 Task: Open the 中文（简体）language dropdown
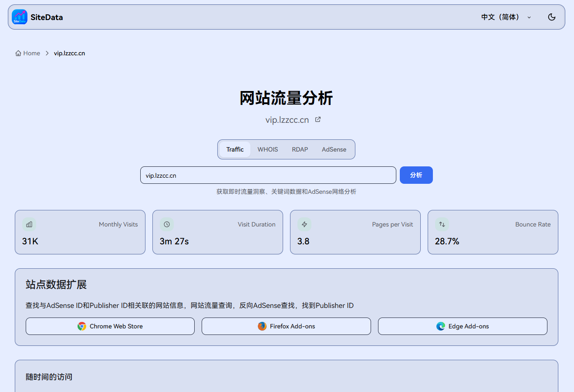tap(506, 17)
